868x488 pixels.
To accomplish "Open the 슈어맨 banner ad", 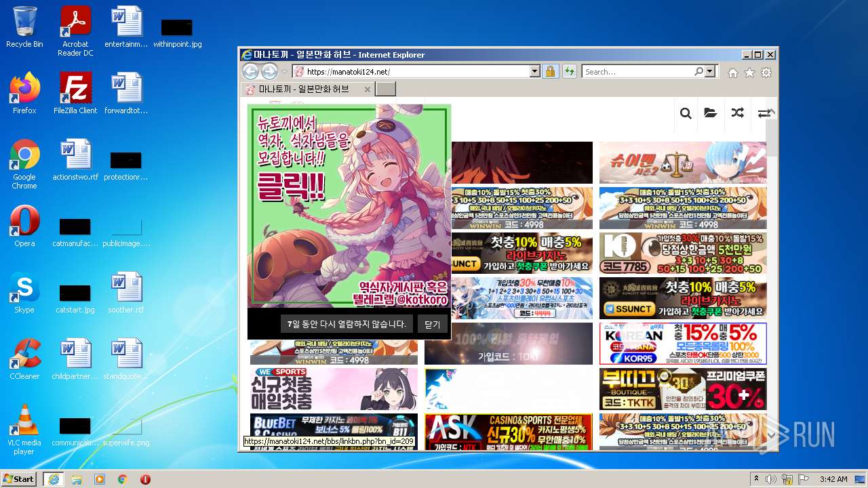I will click(683, 163).
